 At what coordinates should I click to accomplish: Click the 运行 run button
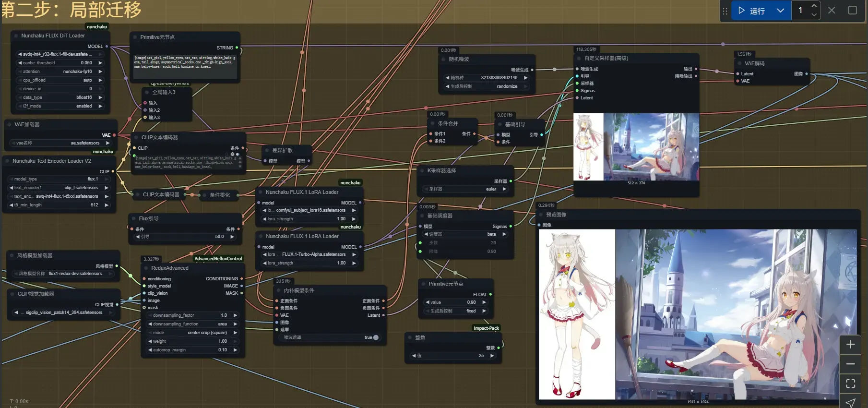(752, 11)
